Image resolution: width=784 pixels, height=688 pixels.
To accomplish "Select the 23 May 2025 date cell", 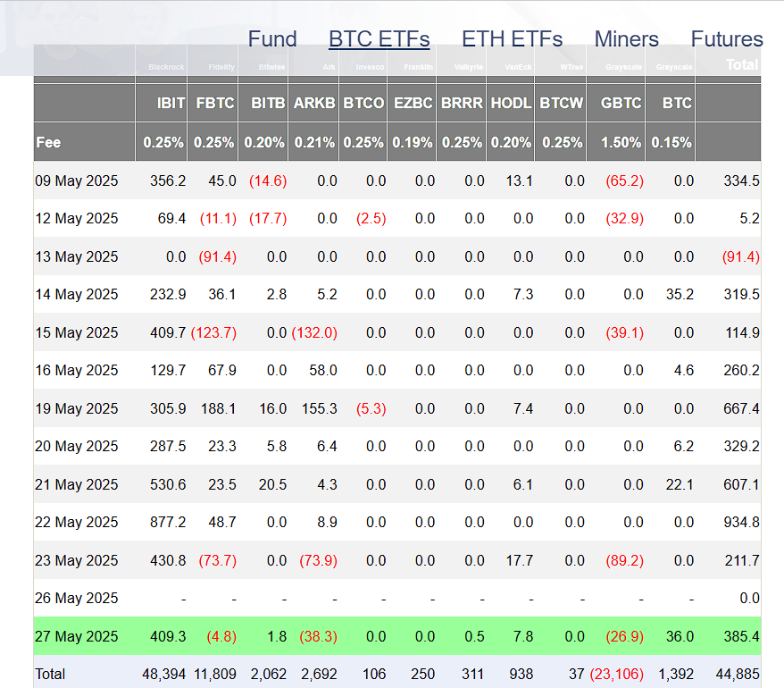I will [x=77, y=560].
